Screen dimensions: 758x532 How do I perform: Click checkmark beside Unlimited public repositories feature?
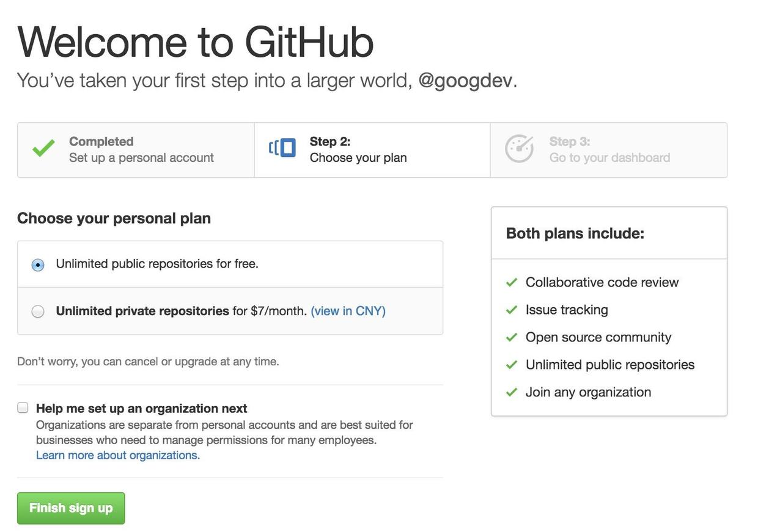pos(512,365)
